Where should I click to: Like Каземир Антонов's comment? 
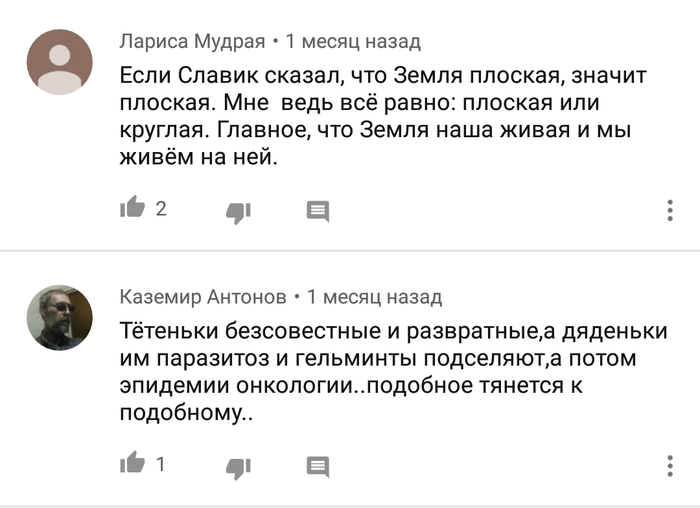click(132, 465)
